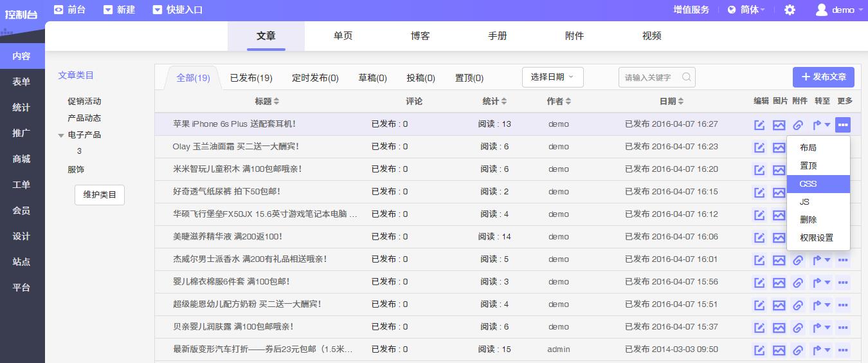The height and width of the screenshot is (363, 868).
Task: Sort articles by 日期 column
Action: (671, 101)
